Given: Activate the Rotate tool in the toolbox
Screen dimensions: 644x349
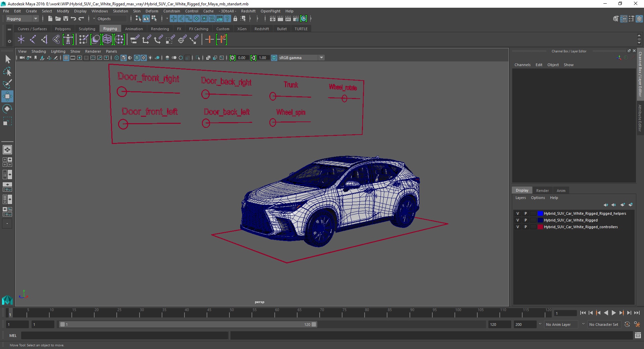Looking at the screenshot, I should tap(7, 109).
